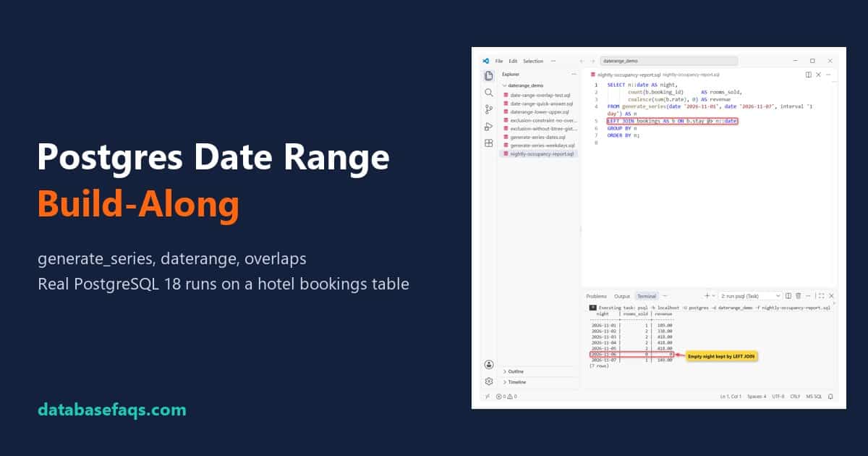Open editor More Actions ellipsis
868x456 pixels.
tap(829, 74)
